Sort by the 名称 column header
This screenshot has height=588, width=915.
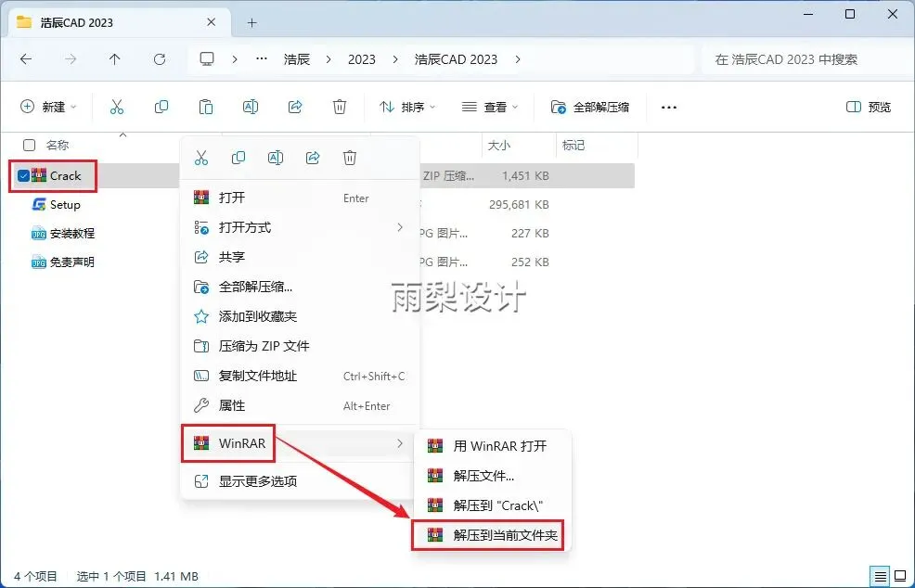click(x=58, y=146)
